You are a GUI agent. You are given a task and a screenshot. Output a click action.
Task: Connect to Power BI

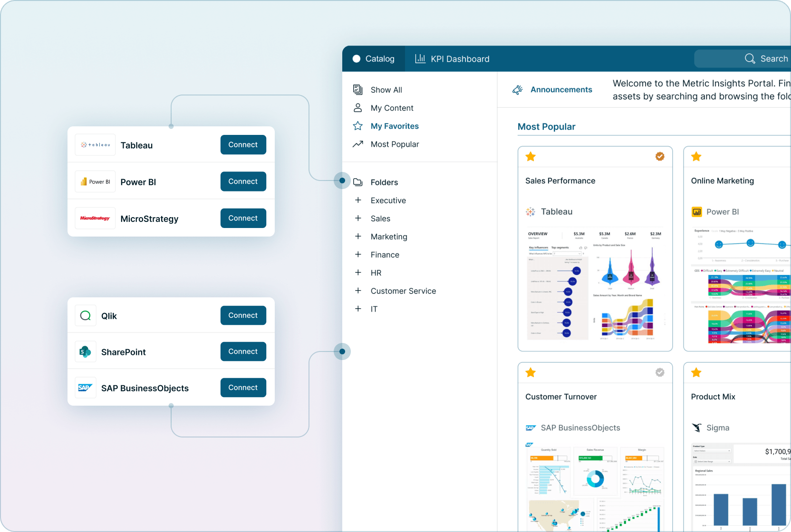243,181
